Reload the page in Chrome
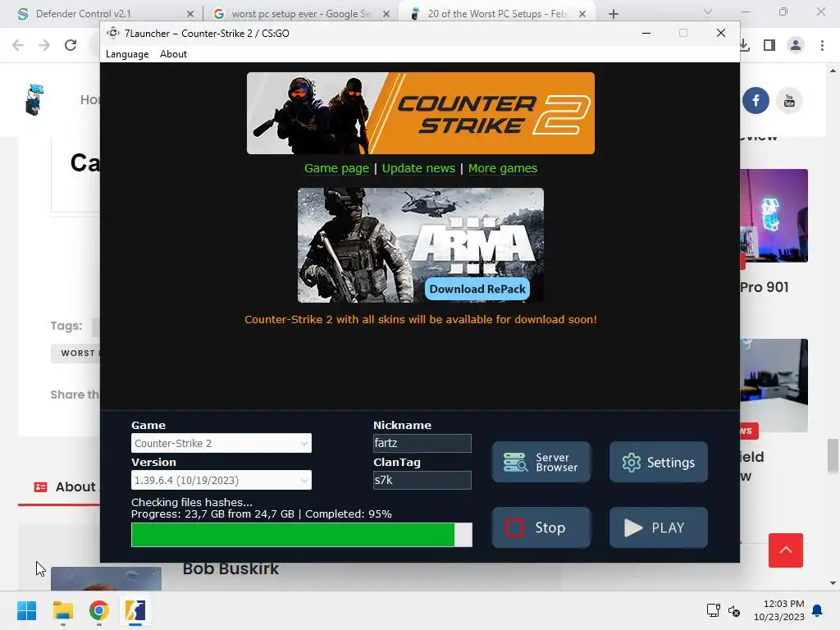The width and height of the screenshot is (840, 630). 71,45
